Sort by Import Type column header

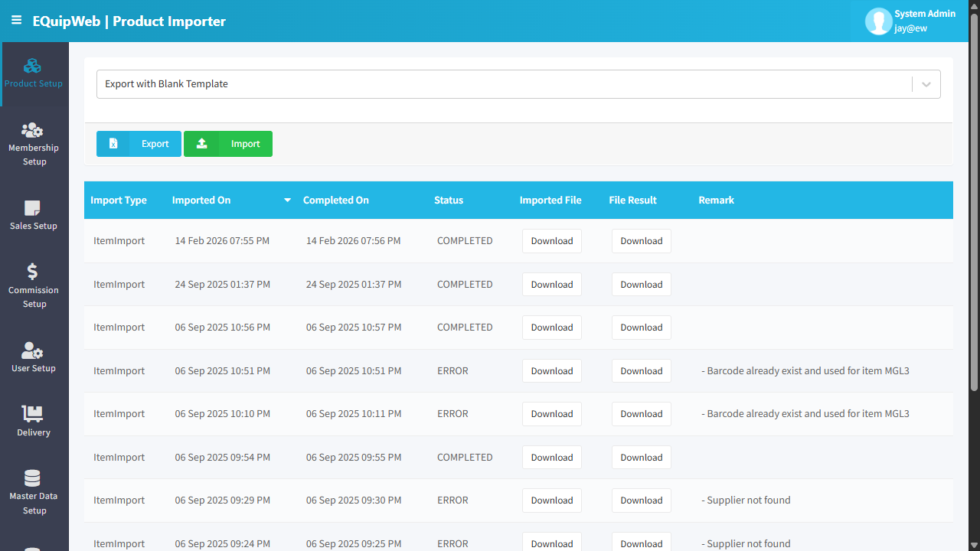tap(119, 201)
